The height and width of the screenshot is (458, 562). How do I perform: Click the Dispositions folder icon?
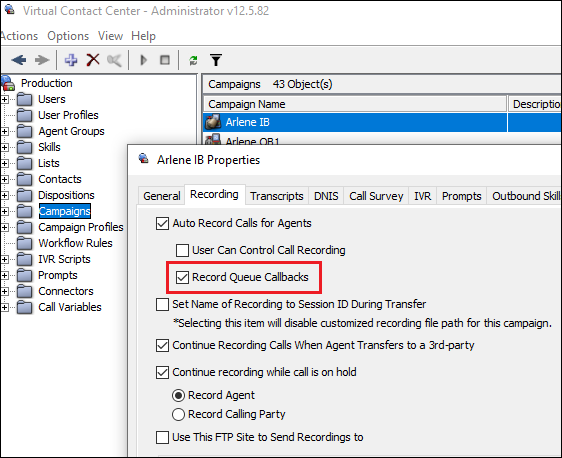(x=24, y=195)
